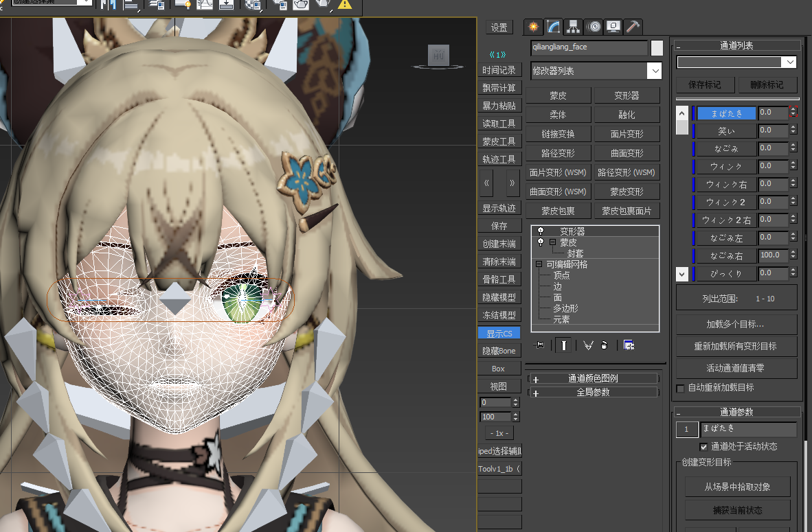This screenshot has height=532, width=812.
Task: Click Configure Modifier Sets icon
Action: 629,345
